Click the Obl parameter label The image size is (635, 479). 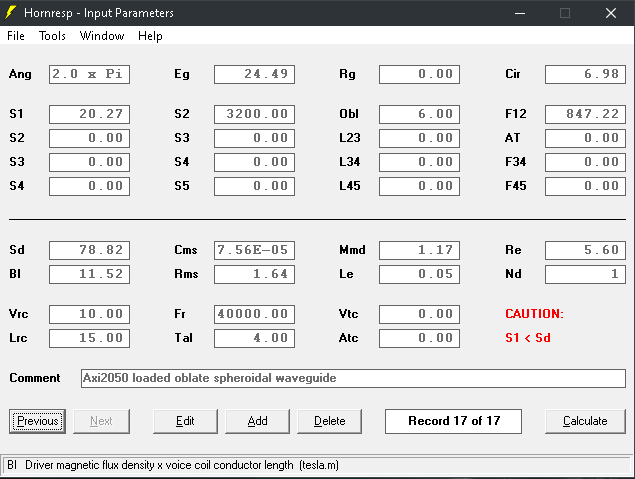(349, 114)
